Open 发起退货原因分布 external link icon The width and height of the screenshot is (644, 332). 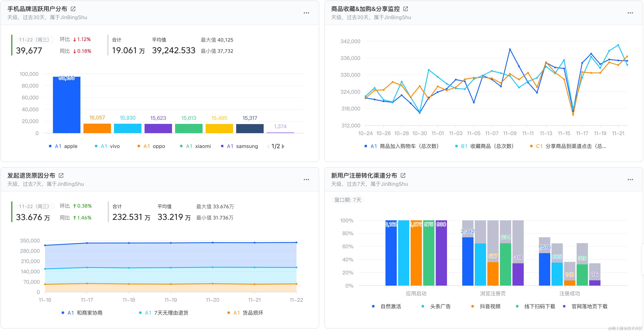(x=61, y=175)
